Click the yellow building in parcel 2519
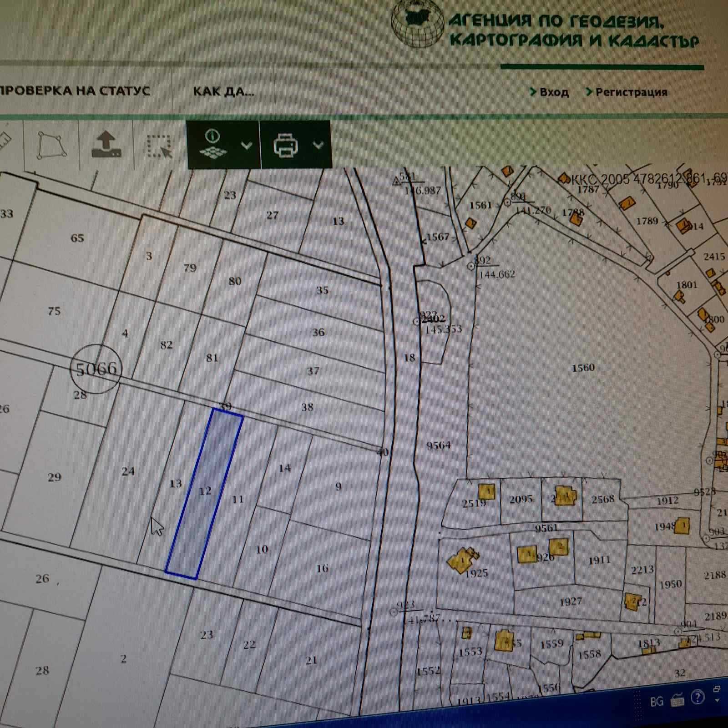 [x=486, y=491]
